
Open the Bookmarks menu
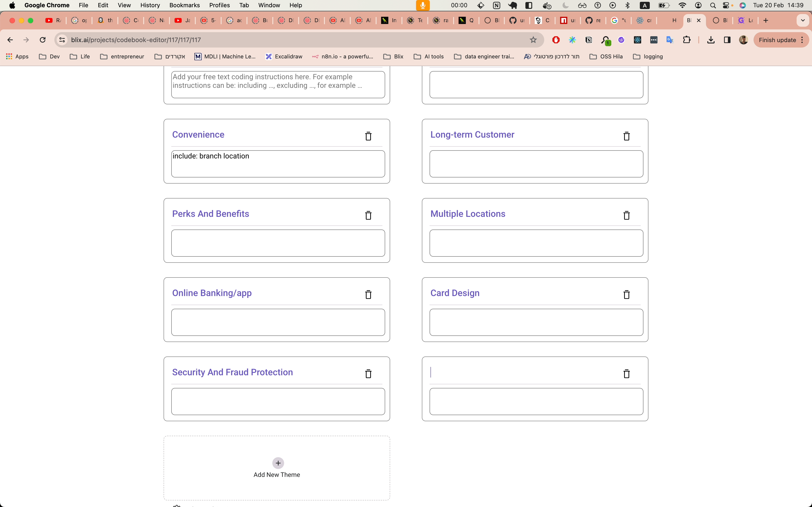[x=184, y=5]
